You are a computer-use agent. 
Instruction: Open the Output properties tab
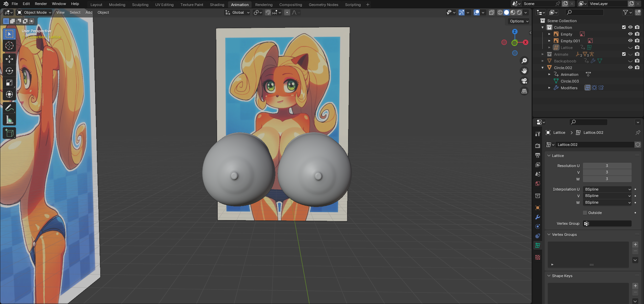tap(538, 155)
